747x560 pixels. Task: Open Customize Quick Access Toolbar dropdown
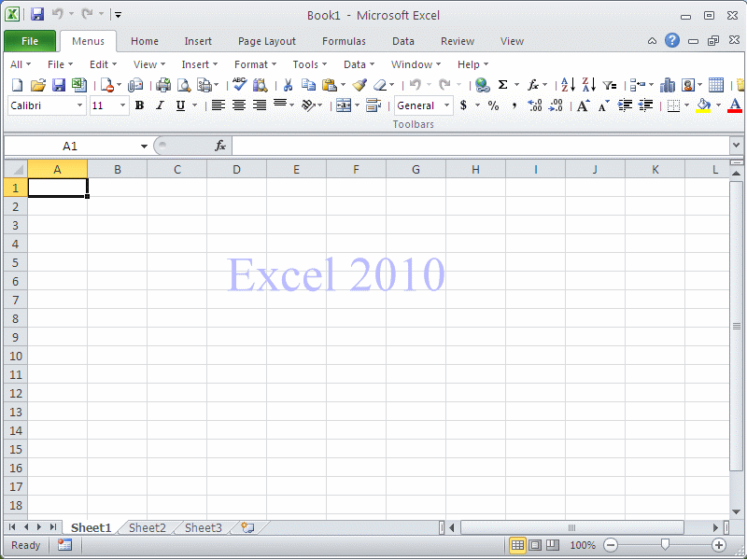[118, 15]
